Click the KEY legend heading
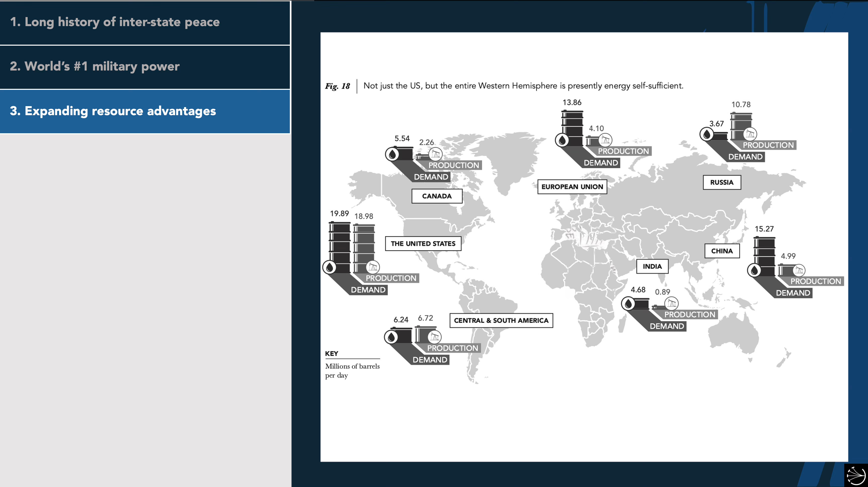Image resolution: width=868 pixels, height=487 pixels. [x=331, y=353]
